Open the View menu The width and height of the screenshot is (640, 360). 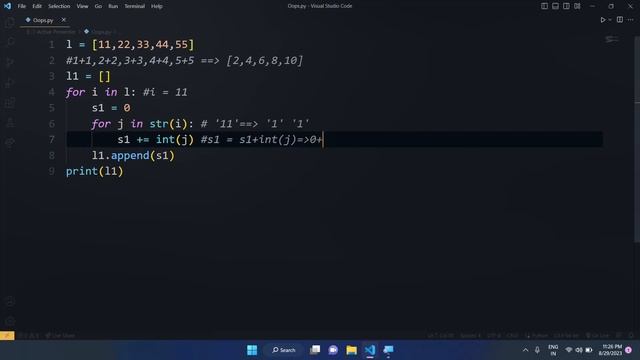click(x=82, y=6)
